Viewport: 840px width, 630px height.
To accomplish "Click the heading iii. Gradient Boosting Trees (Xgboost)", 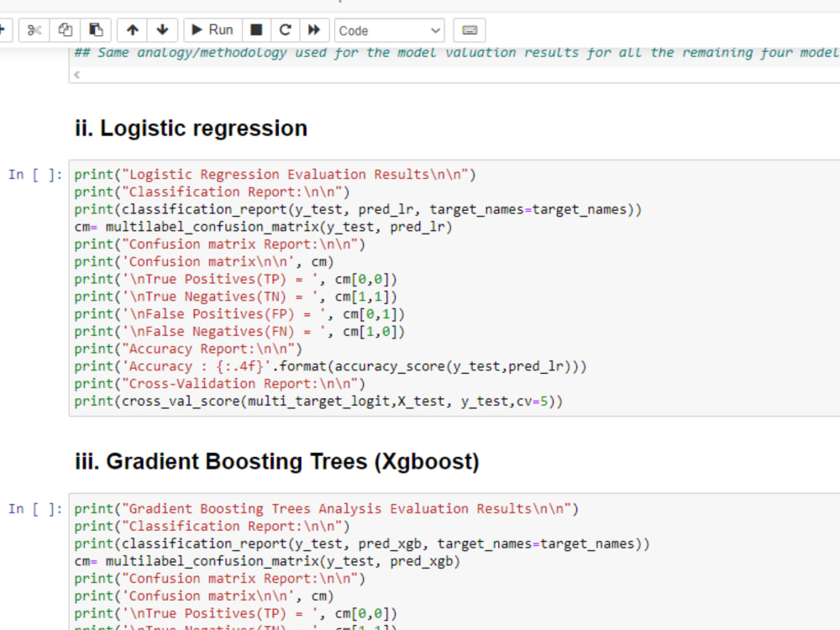I will click(276, 461).
